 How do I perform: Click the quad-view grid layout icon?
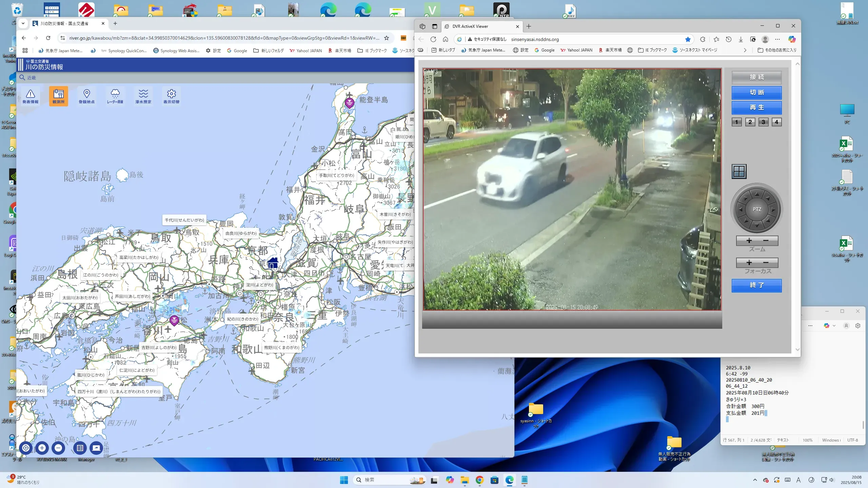(x=739, y=171)
